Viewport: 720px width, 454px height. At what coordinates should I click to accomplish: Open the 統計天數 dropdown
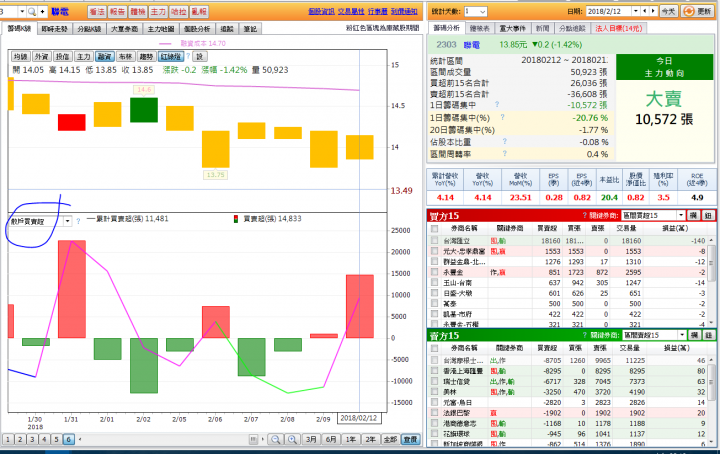(476, 11)
